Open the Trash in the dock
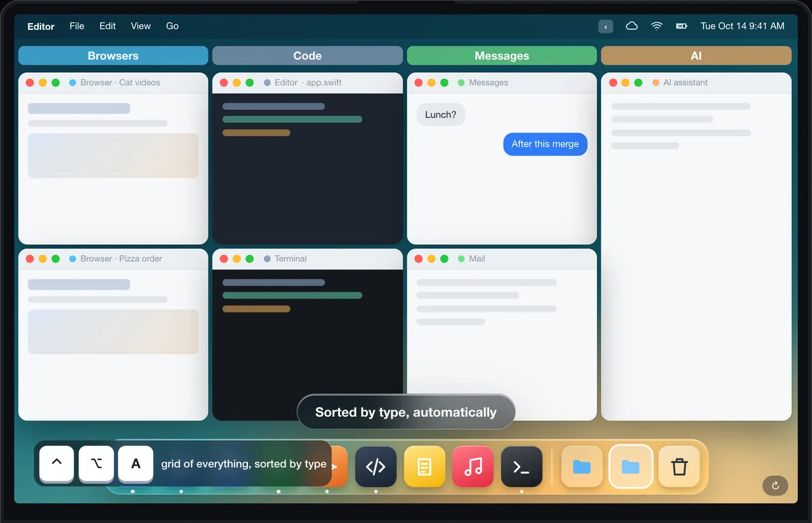Image resolution: width=812 pixels, height=523 pixels. coord(679,467)
